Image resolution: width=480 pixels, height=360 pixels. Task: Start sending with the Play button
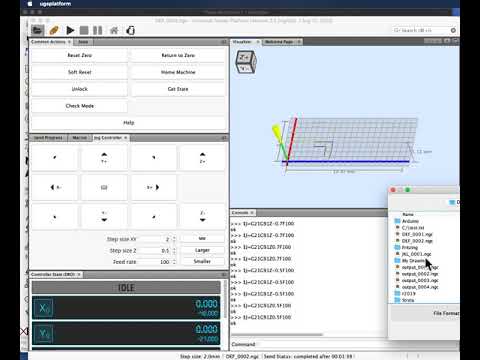(70, 30)
